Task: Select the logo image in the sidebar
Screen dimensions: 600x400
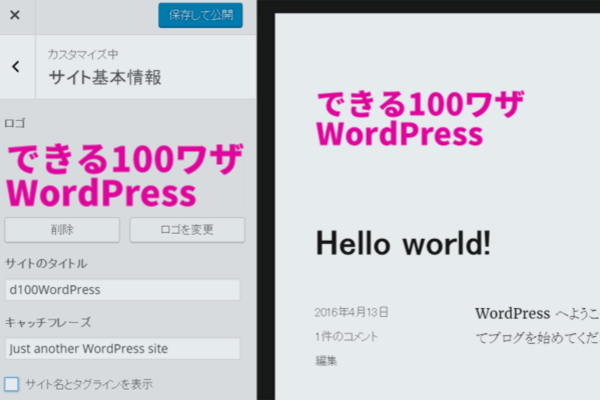Action: pyautogui.click(x=124, y=175)
